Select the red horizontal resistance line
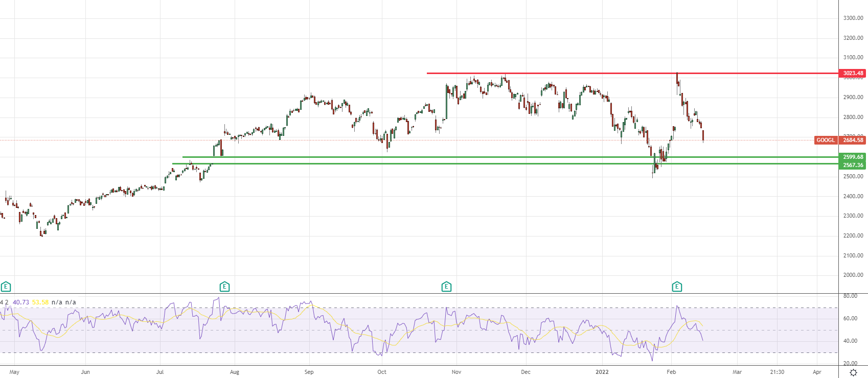This screenshot has width=868, height=378. point(562,73)
